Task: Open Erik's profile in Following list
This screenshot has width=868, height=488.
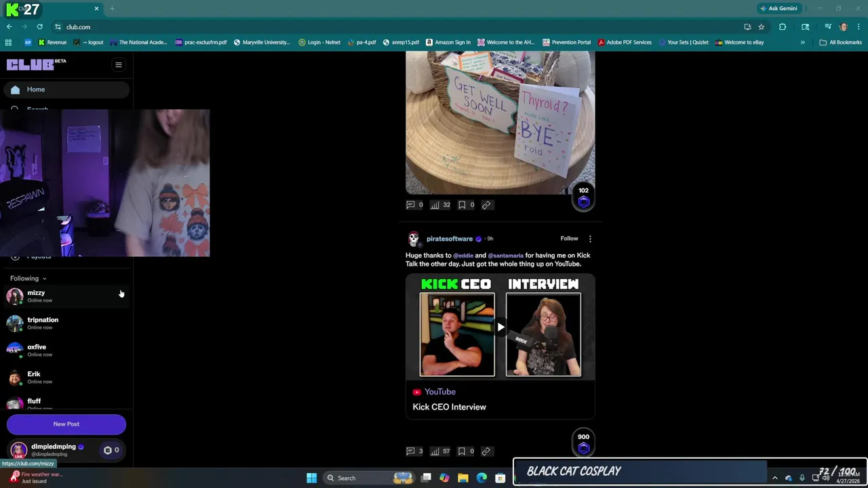Action: (x=66, y=378)
